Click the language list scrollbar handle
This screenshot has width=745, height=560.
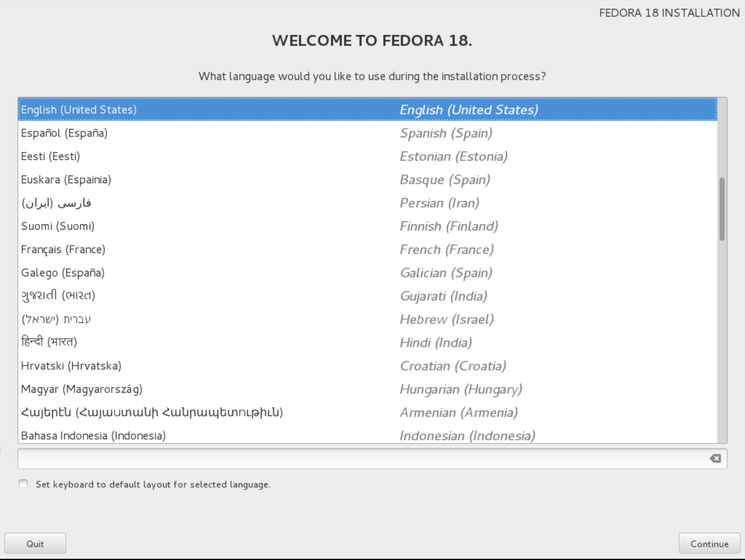[x=722, y=209]
